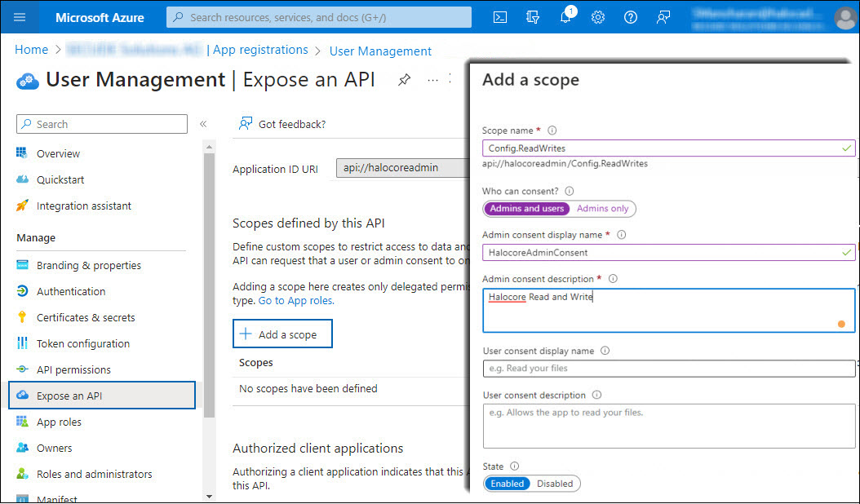Open the portal hamburger menu
Viewport: 860px width, 504px height.
coord(20,17)
